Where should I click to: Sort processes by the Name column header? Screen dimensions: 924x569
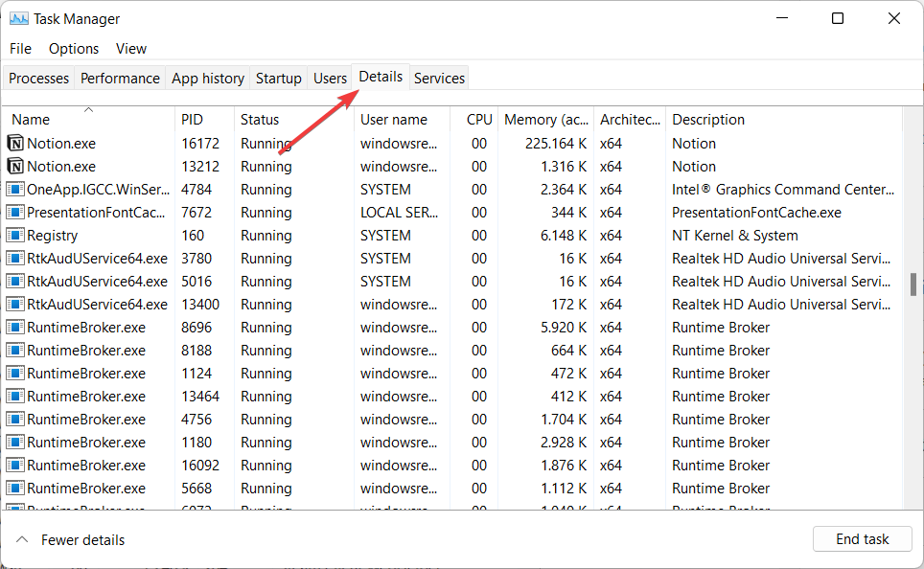(x=88, y=119)
